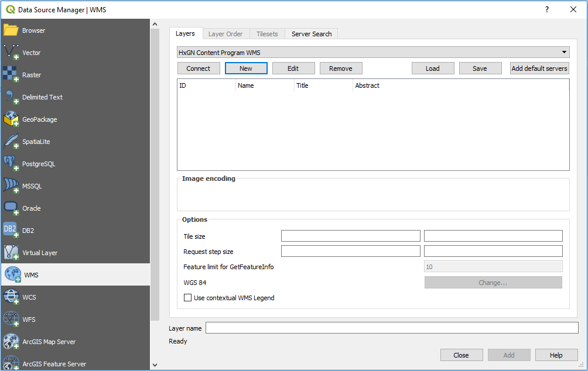Screen dimensions: 588x371
Task: Switch to the Layers tab
Action: point(185,34)
